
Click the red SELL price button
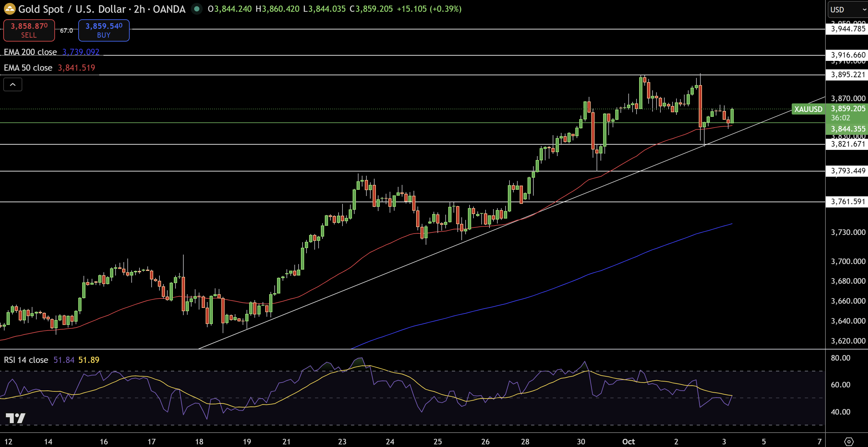[29, 30]
